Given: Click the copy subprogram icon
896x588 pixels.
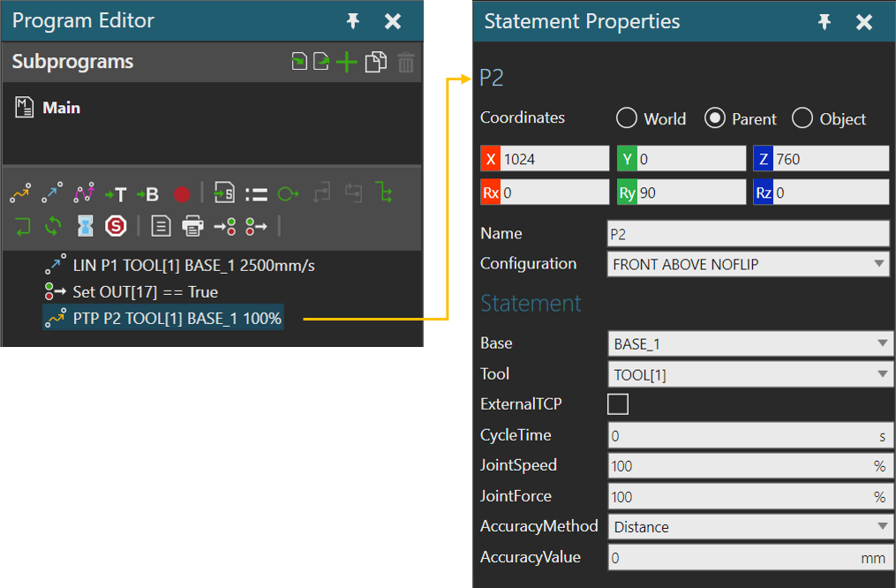Looking at the screenshot, I should [375, 63].
